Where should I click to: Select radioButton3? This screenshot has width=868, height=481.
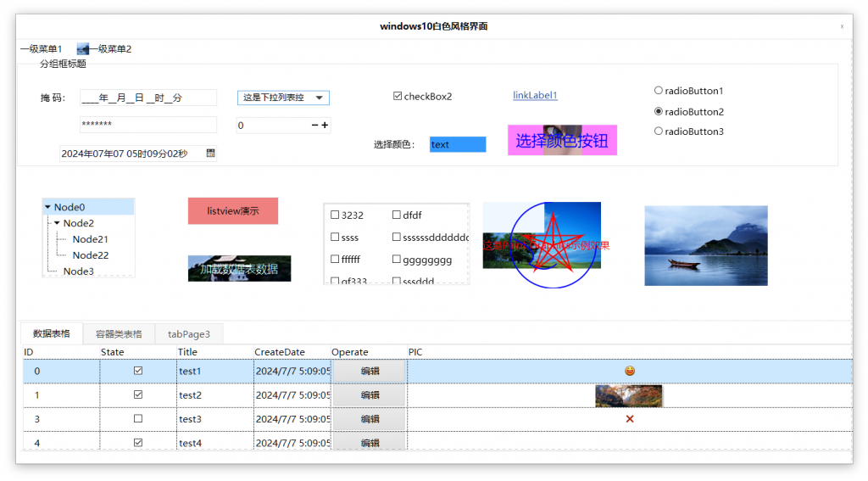(x=659, y=131)
